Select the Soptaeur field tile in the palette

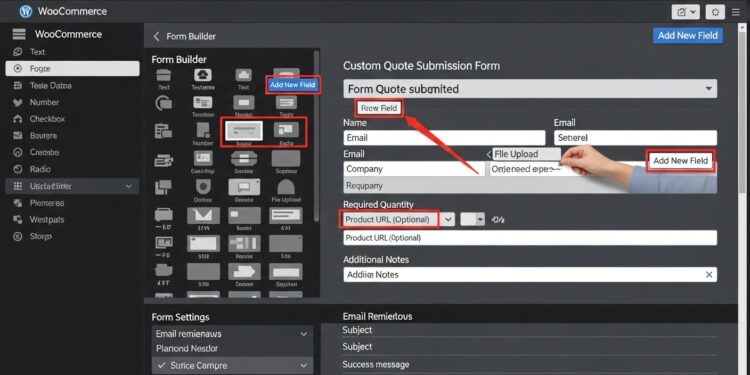coord(286,158)
